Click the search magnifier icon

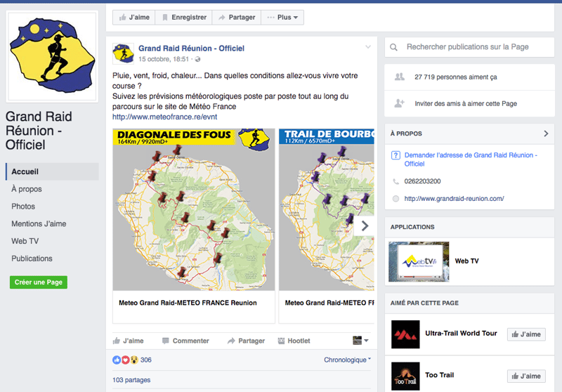pyautogui.click(x=393, y=47)
